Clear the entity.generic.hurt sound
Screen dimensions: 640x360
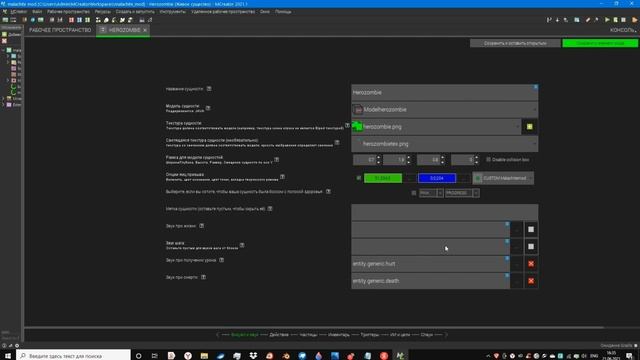(531, 264)
